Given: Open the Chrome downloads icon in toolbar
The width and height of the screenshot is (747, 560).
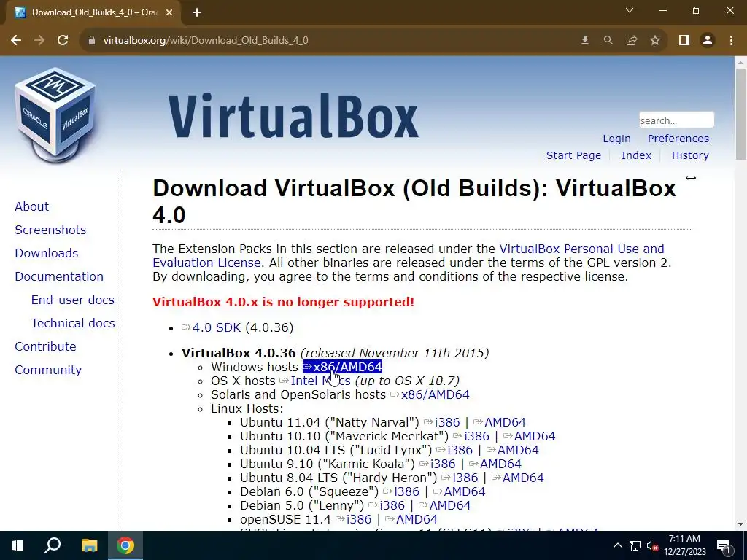Looking at the screenshot, I should [585, 41].
